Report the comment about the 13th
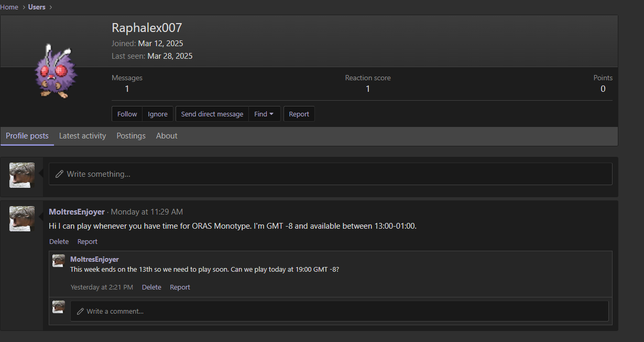Viewport: 644px width, 342px height. [x=180, y=287]
